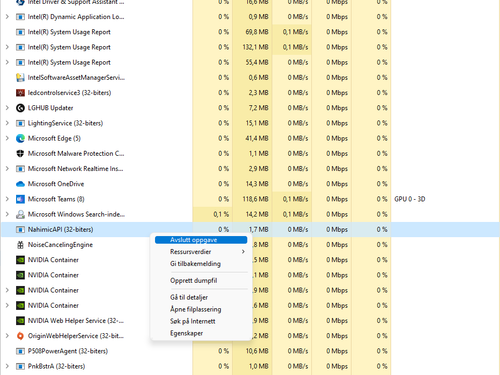Click the P508PowerAgent process icon
500x375 pixels.
tap(20, 351)
